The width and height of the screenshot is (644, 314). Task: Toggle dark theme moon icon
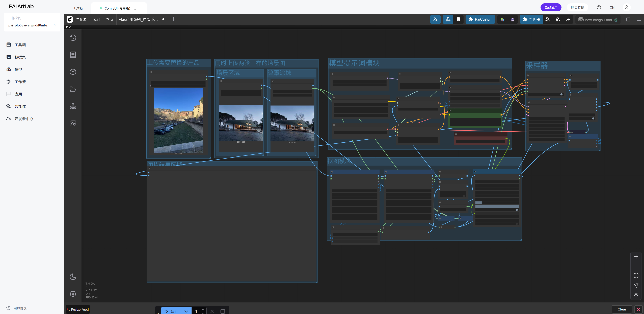pos(73,277)
